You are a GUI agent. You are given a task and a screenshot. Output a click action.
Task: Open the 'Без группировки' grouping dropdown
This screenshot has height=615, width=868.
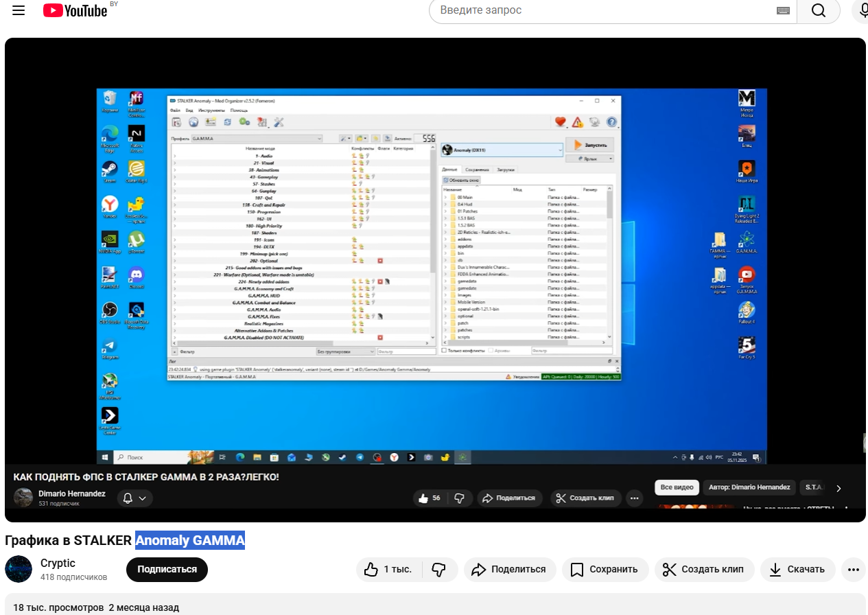pos(345,351)
